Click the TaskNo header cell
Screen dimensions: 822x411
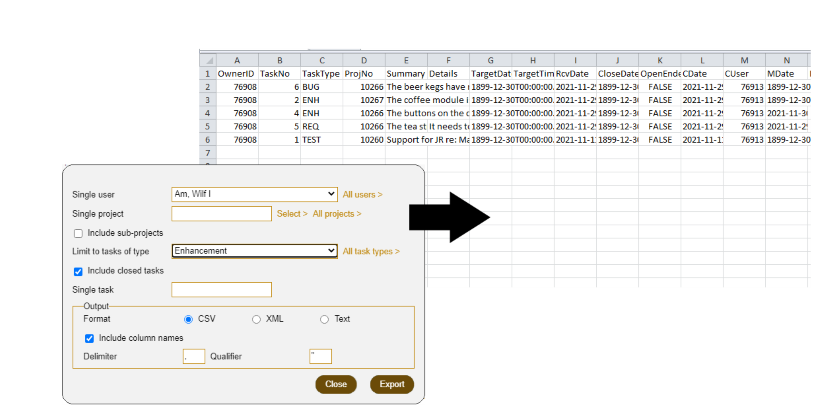279,74
